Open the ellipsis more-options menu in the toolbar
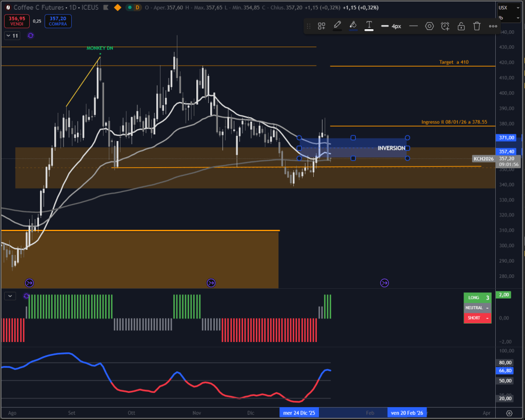The height and width of the screenshot is (420, 525). 493,26
